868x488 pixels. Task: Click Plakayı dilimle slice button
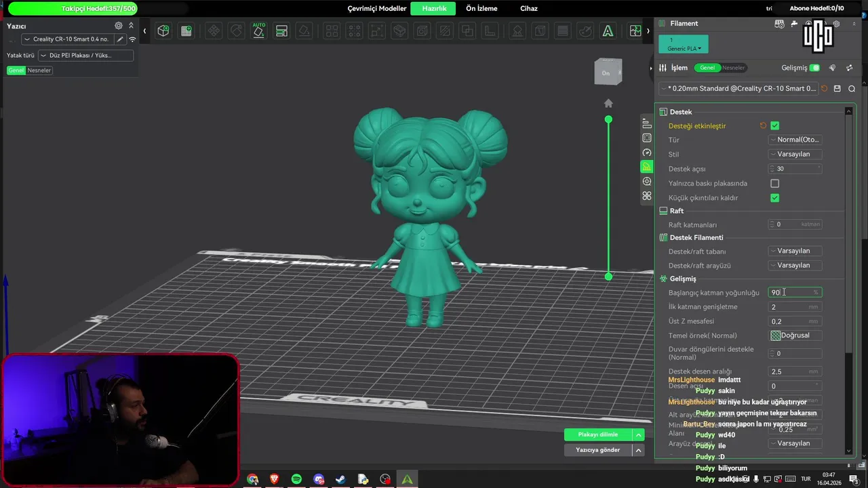[598, 434]
